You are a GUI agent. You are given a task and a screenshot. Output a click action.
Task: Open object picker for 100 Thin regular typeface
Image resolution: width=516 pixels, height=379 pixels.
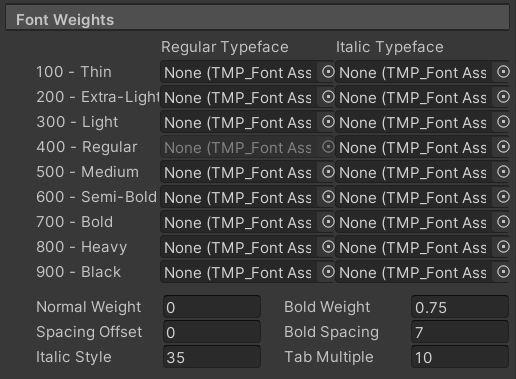328,72
